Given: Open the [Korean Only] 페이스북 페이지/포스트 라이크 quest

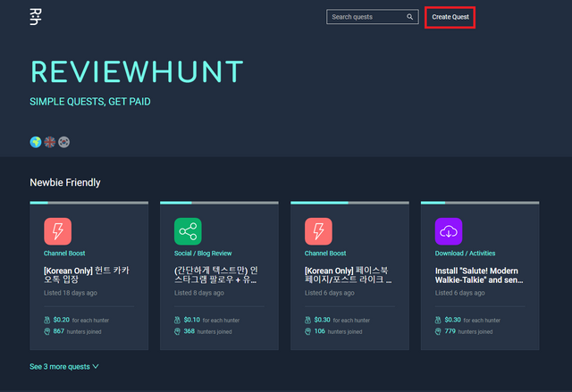Looking at the screenshot, I should [x=348, y=275].
